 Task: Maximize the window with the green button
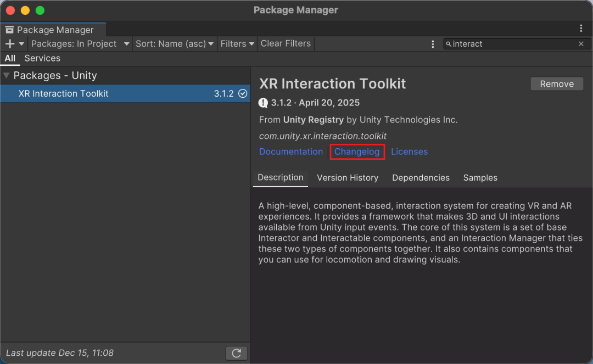[x=40, y=10]
